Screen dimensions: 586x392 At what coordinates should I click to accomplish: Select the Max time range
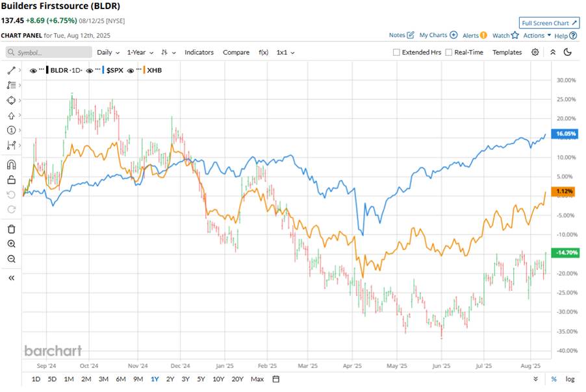(257, 379)
